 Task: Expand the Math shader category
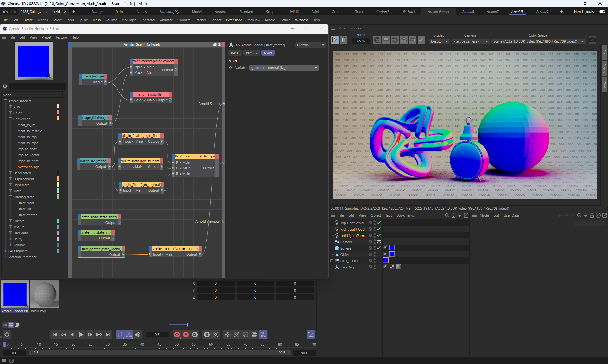10,191
